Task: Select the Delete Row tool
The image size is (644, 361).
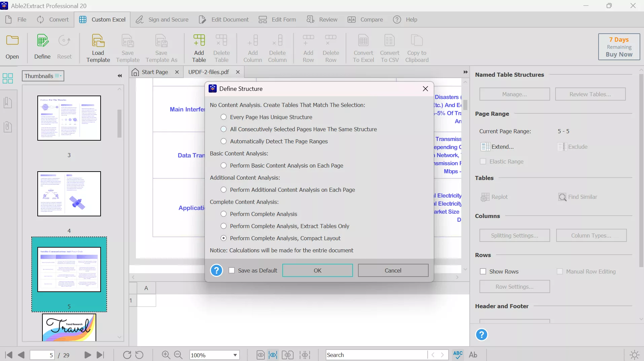Action: click(331, 48)
